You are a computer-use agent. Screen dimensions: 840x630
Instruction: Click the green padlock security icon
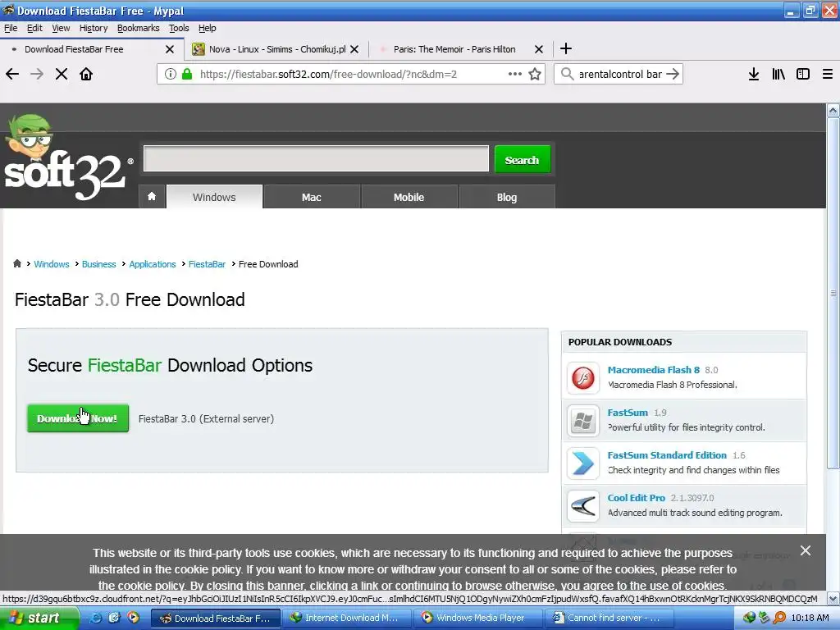187,74
